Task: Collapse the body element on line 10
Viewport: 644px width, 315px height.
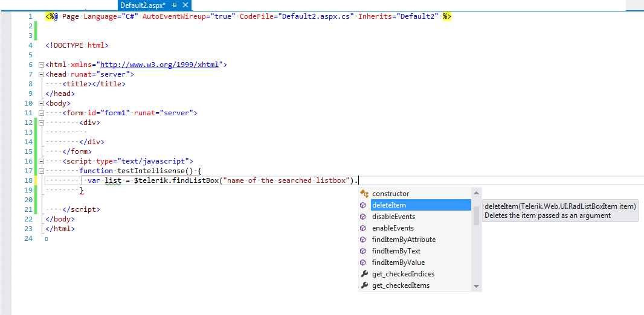Action: tap(40, 103)
